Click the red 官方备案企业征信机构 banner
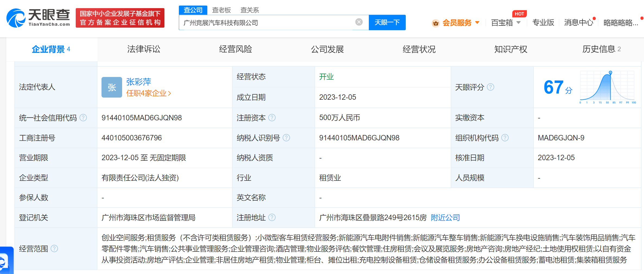 pyautogui.click(x=120, y=18)
